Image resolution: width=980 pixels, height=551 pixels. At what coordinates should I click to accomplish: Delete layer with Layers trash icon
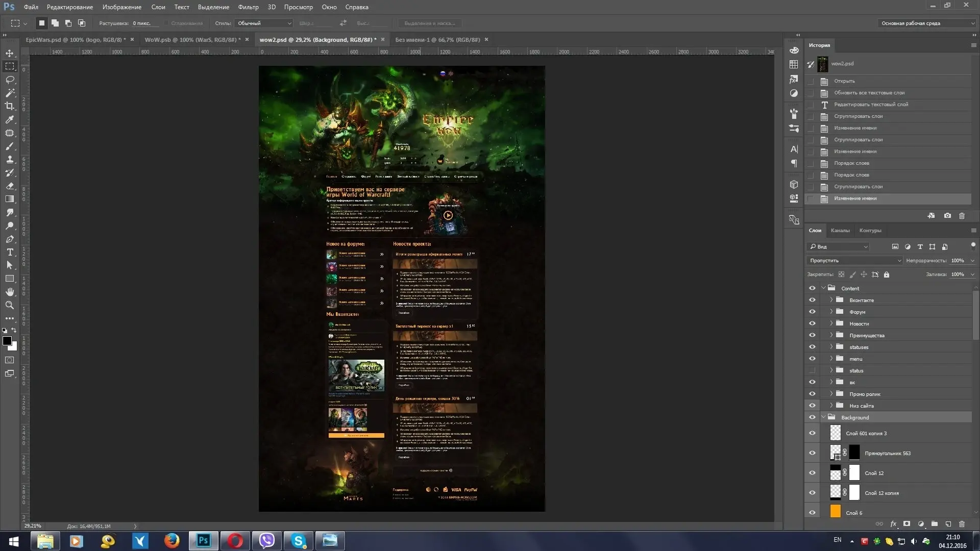click(x=962, y=524)
